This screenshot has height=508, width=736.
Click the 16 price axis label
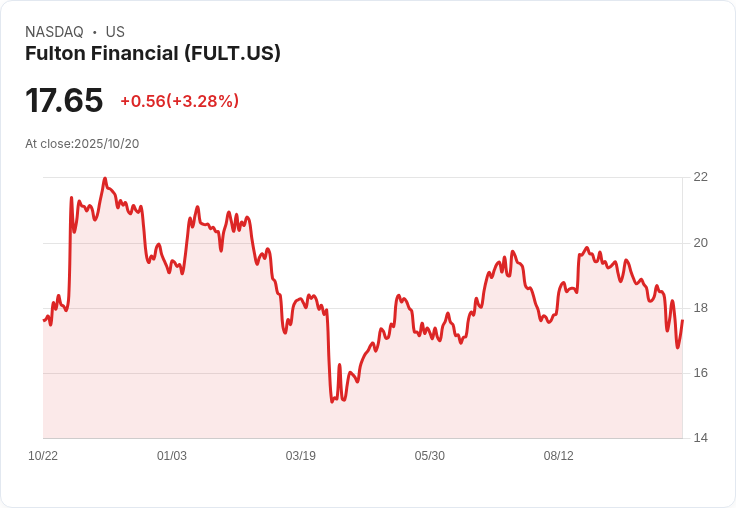click(700, 373)
